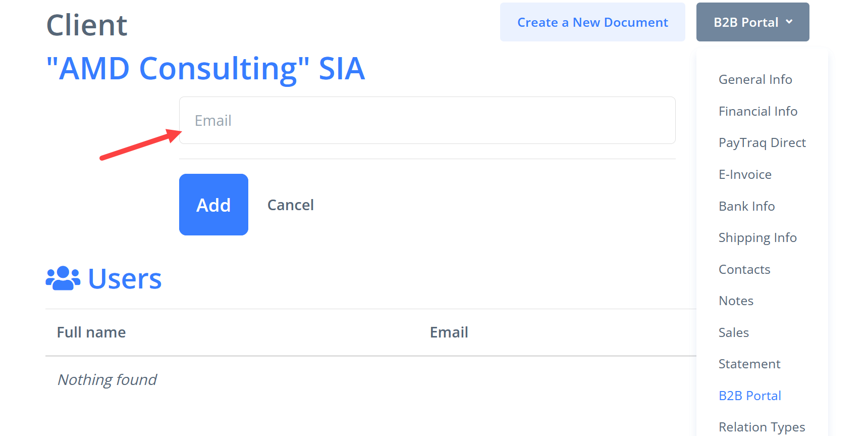The width and height of the screenshot is (868, 436).
Task: Open General Info menu item
Action: tap(755, 79)
